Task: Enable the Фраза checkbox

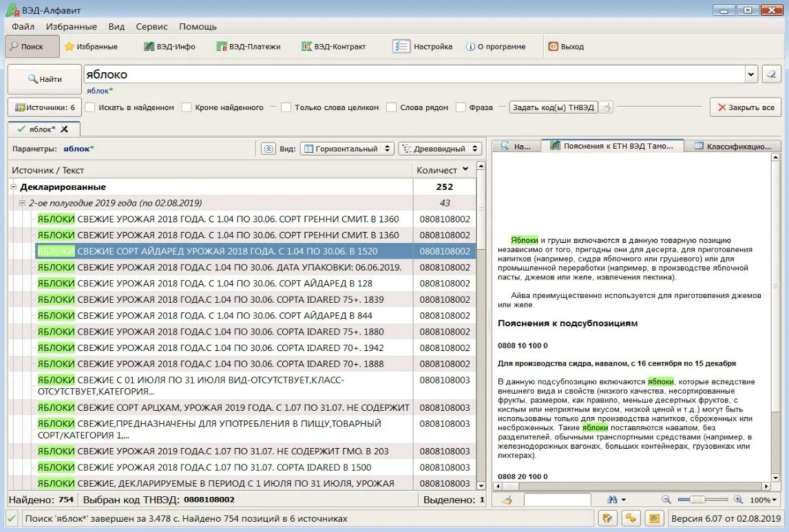Action: 461,107
